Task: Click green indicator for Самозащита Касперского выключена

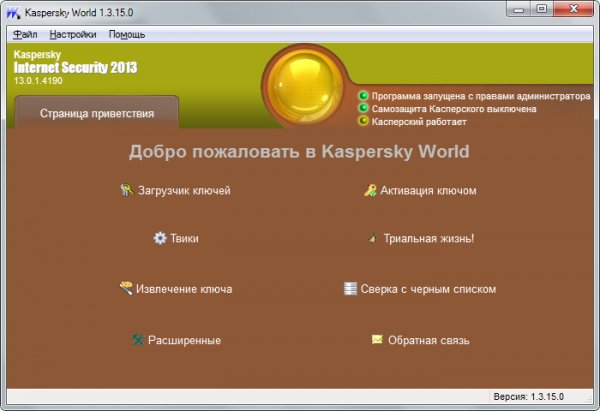Action: pos(363,108)
